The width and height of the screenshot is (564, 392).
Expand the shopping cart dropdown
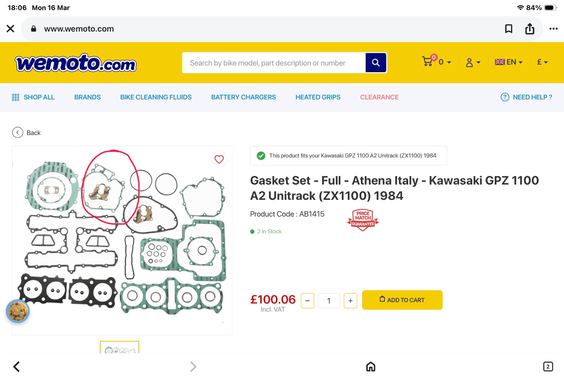[437, 62]
